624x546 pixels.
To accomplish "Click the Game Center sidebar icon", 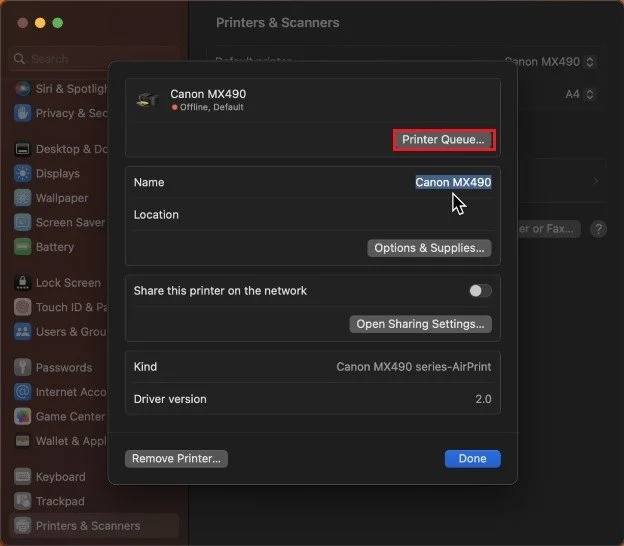I will [x=22, y=417].
